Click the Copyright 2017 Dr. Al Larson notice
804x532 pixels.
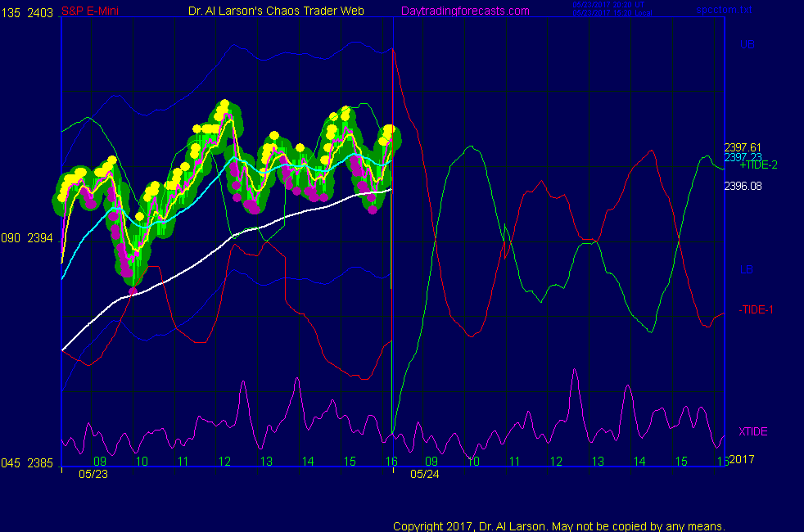(x=558, y=525)
